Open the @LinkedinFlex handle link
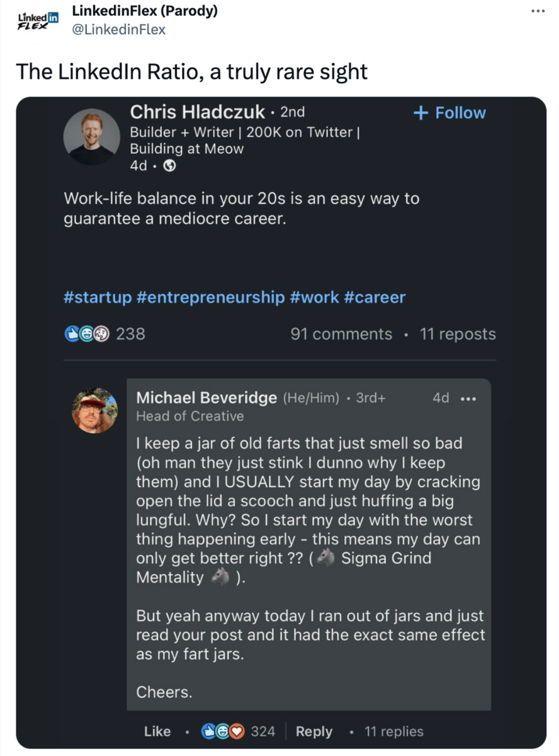The width and height of the screenshot is (559, 756). point(119,29)
